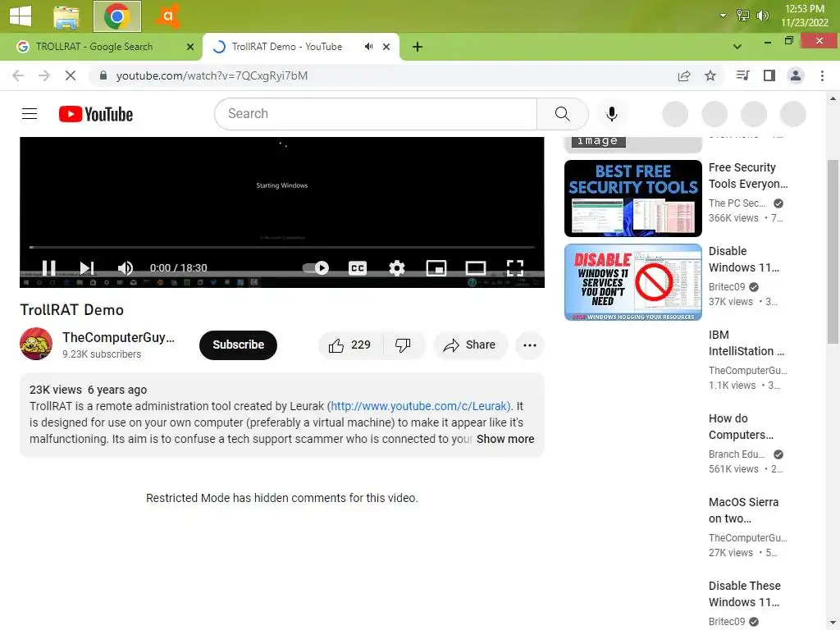Open video player settings gear
The image size is (840, 630).
pyautogui.click(x=396, y=268)
